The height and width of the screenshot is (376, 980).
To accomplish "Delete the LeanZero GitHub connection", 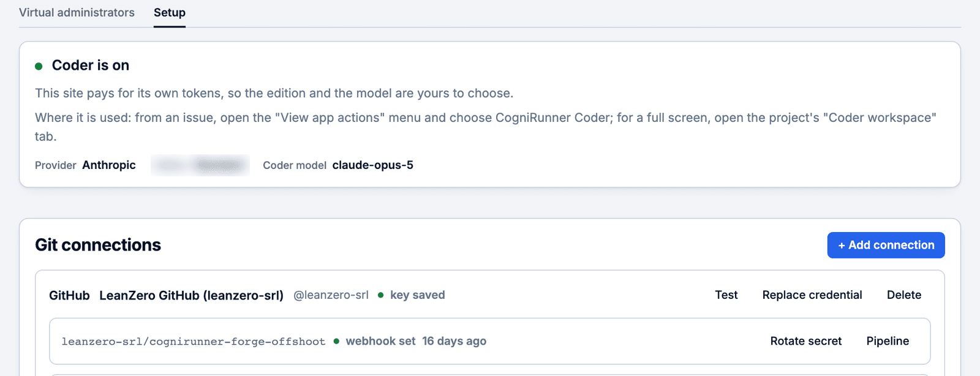I will click(904, 295).
